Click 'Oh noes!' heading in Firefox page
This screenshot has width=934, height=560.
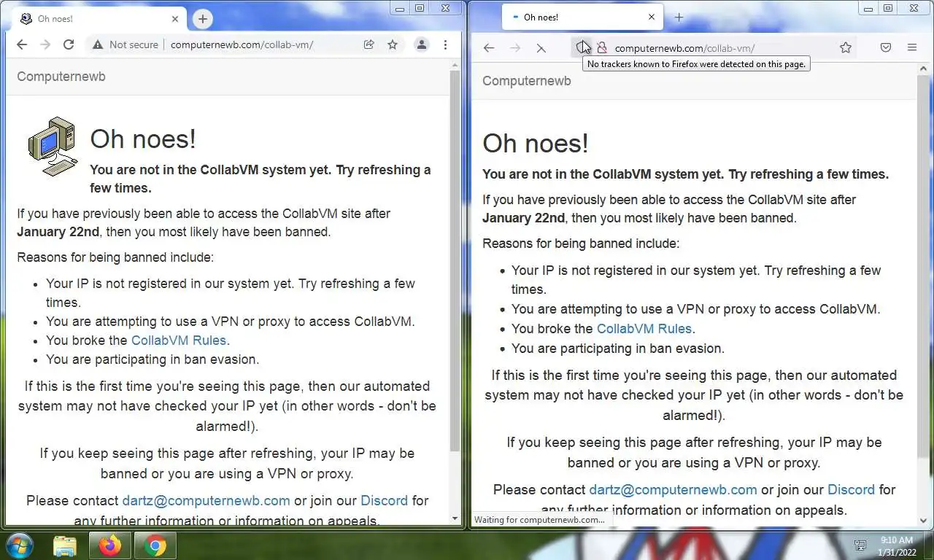point(536,144)
